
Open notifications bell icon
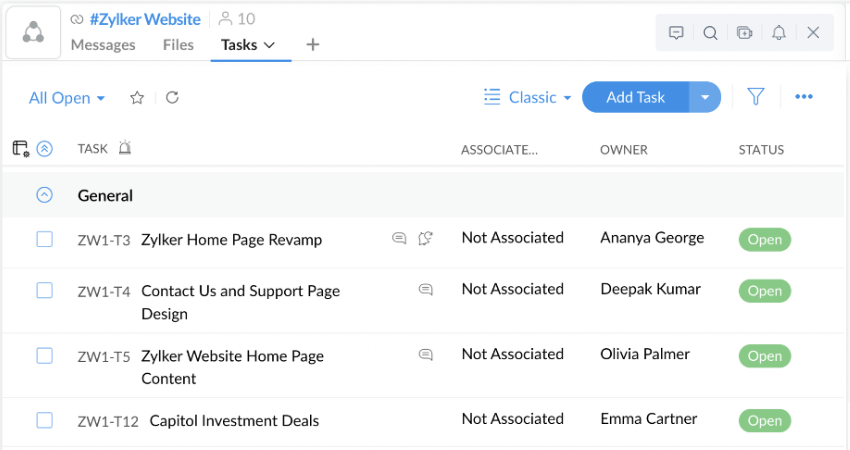pos(779,33)
